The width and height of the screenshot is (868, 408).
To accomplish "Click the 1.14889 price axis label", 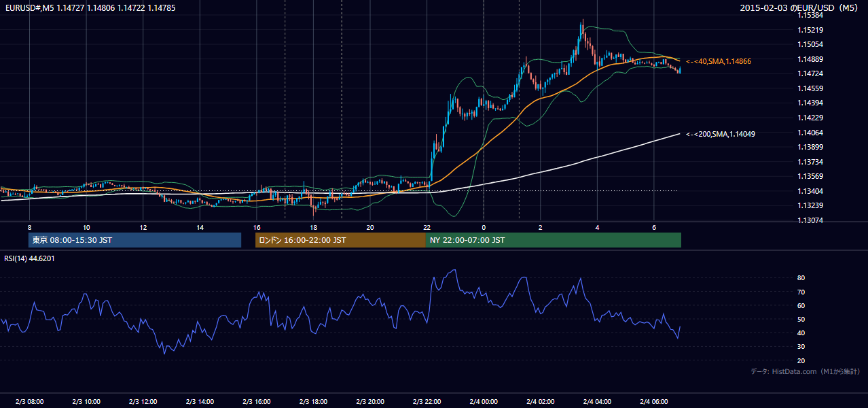I will [x=810, y=59].
